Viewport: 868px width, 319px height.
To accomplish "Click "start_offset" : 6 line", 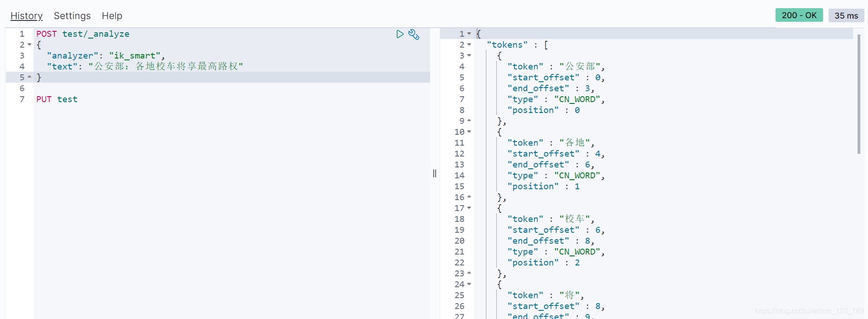I will 556,230.
